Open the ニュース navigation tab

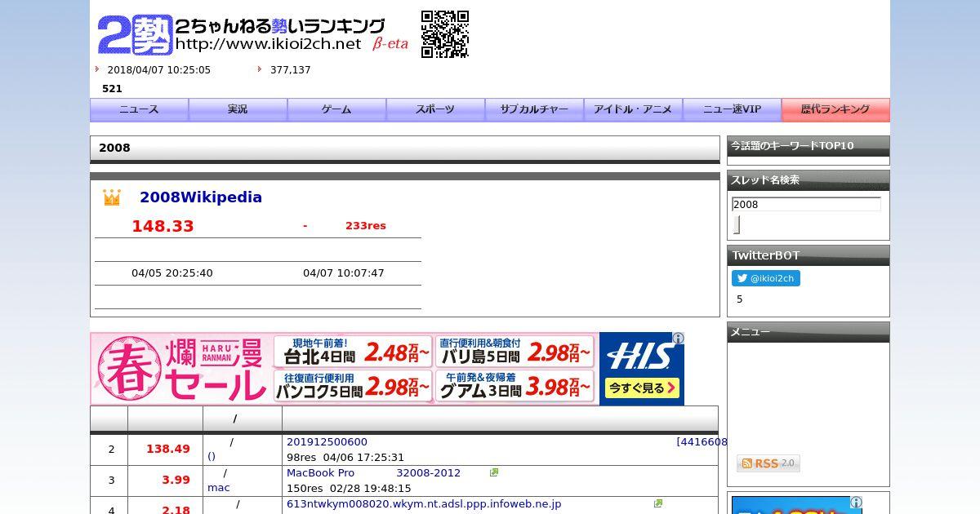point(139,109)
